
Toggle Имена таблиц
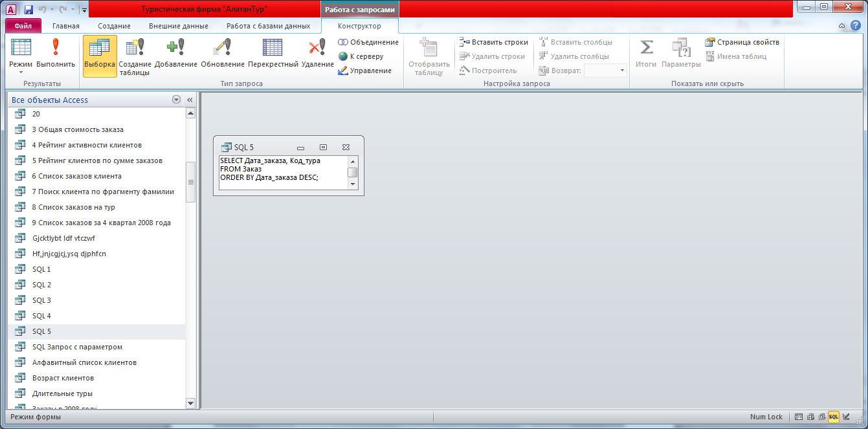point(736,56)
